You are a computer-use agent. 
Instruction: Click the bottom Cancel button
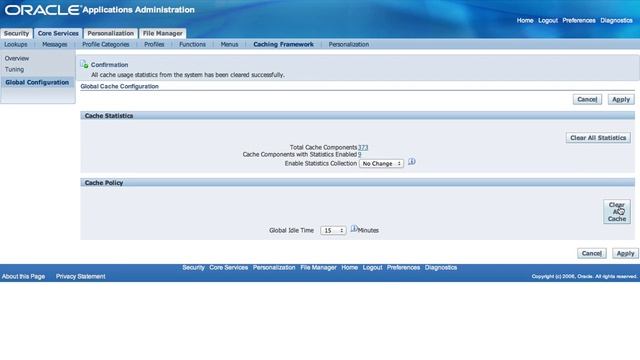point(591,253)
